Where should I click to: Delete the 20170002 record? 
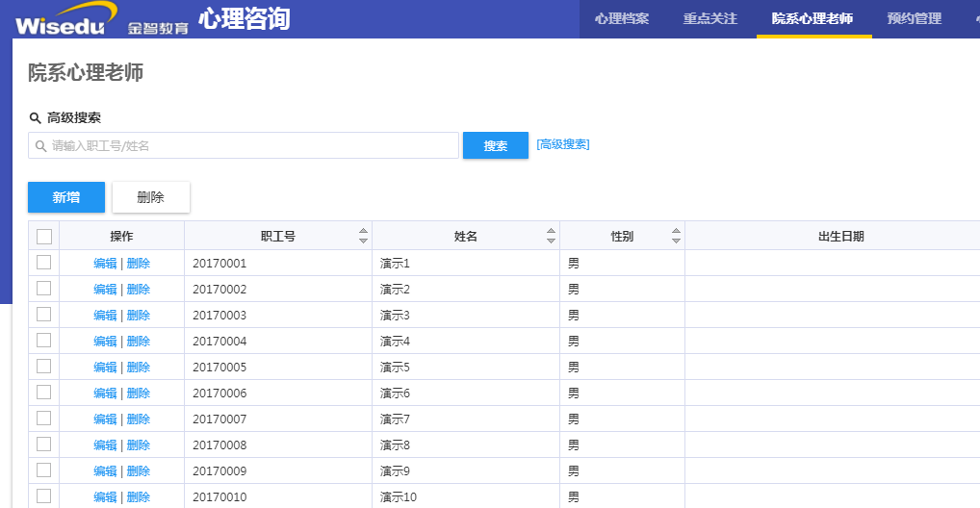[139, 290]
